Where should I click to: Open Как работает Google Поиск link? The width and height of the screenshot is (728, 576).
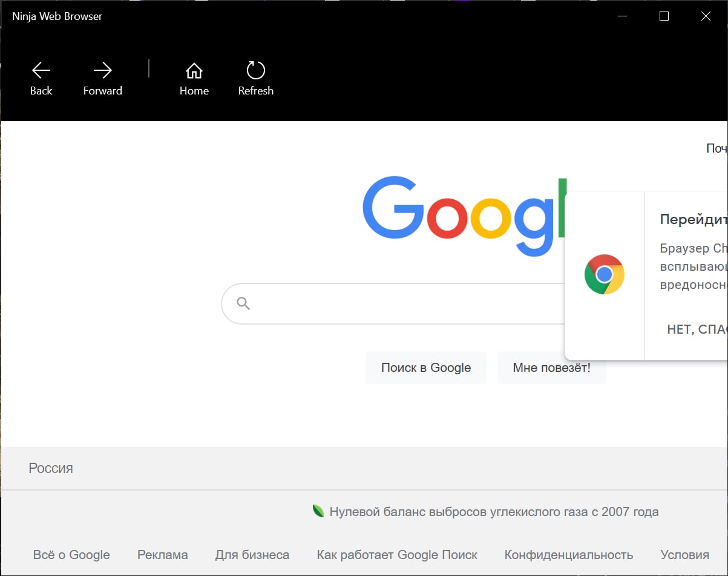pos(397,555)
